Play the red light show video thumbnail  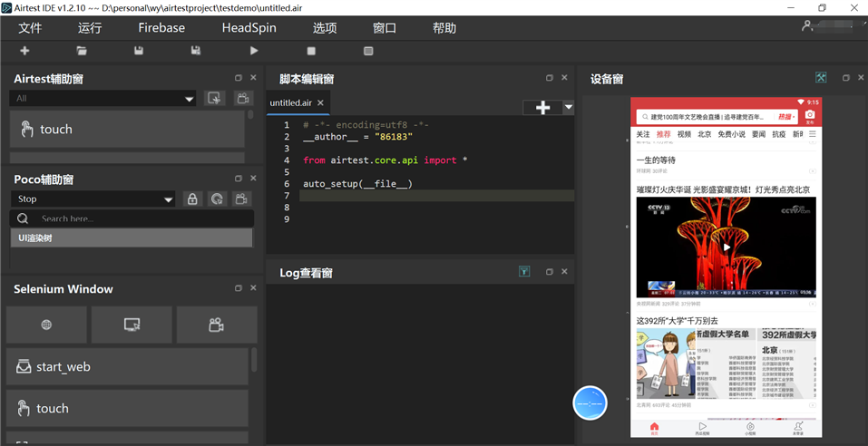(727, 247)
